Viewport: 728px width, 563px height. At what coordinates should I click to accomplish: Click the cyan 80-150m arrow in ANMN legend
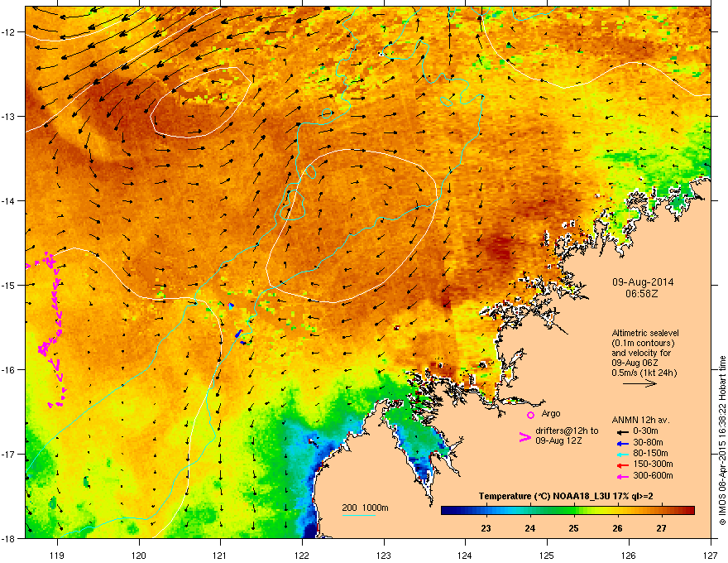pyautogui.click(x=621, y=454)
